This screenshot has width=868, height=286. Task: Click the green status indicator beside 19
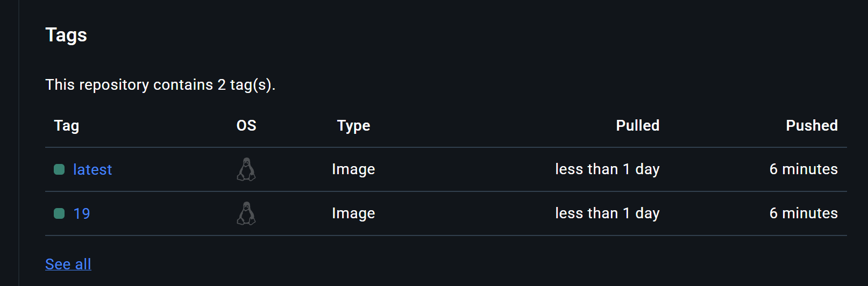pyautogui.click(x=59, y=213)
